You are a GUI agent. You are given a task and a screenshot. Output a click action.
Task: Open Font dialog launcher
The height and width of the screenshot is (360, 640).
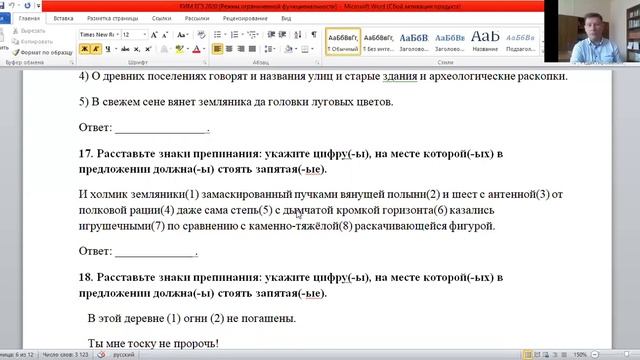tap(205, 62)
